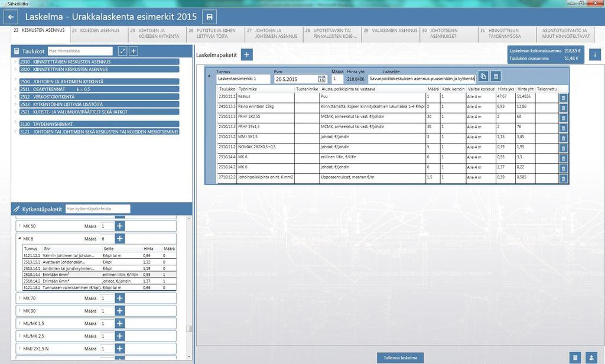Viewport: 605px width, 364px height.
Task: Click the Tunnus field Laskentaesimerkki 1
Action: click(x=243, y=79)
